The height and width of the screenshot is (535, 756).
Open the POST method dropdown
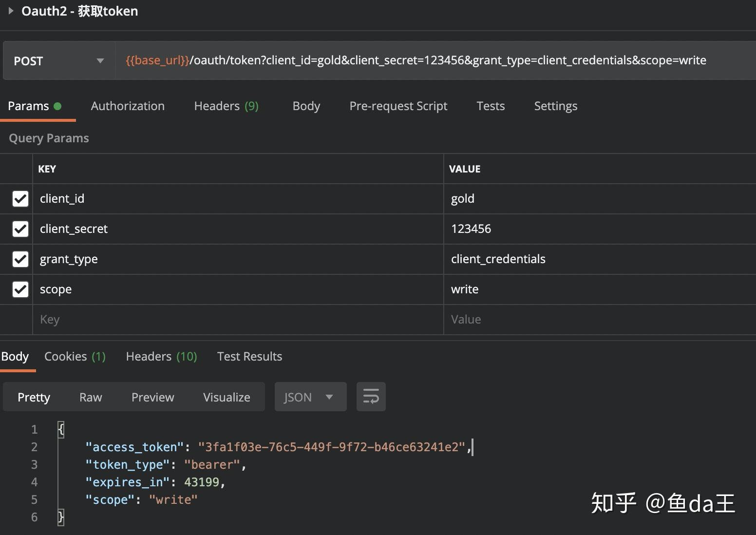59,61
